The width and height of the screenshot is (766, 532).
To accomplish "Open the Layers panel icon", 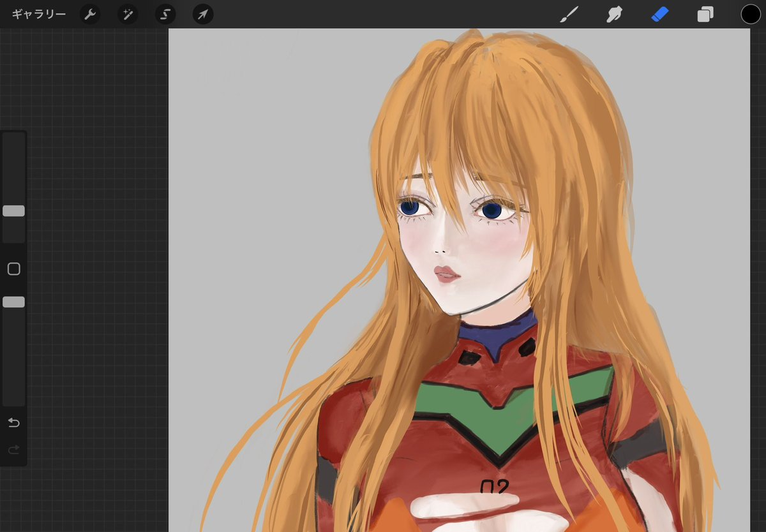I will point(705,14).
